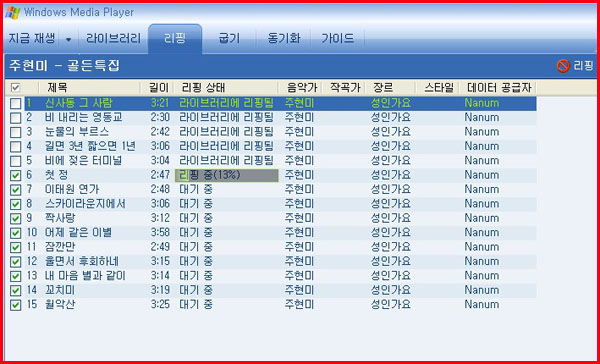Click the 2:30 length of track 2
Viewport: 600px width, 364px height.
(160, 118)
